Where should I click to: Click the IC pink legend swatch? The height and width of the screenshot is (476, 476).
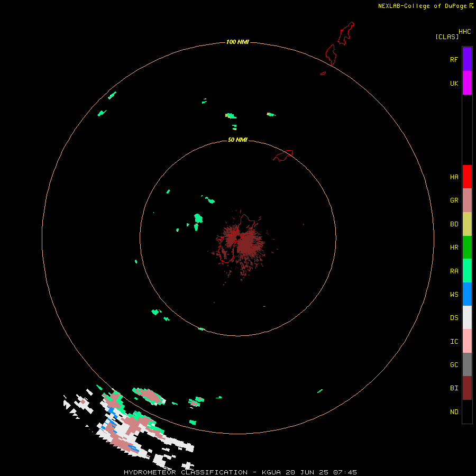(x=467, y=341)
